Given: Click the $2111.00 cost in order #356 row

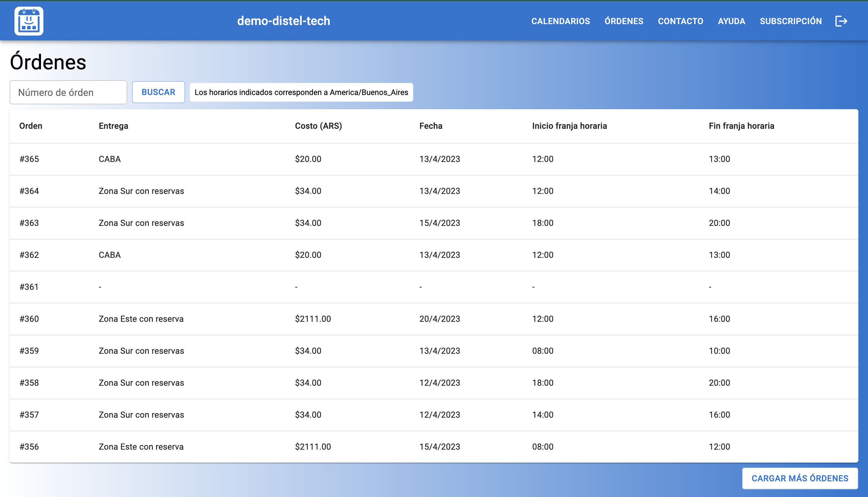Looking at the screenshot, I should click(313, 447).
